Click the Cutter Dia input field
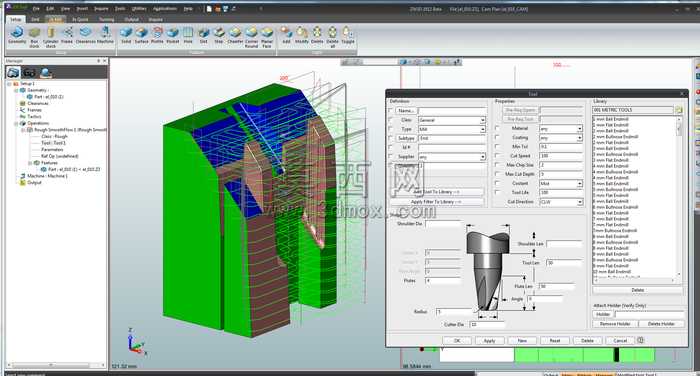 click(487, 325)
